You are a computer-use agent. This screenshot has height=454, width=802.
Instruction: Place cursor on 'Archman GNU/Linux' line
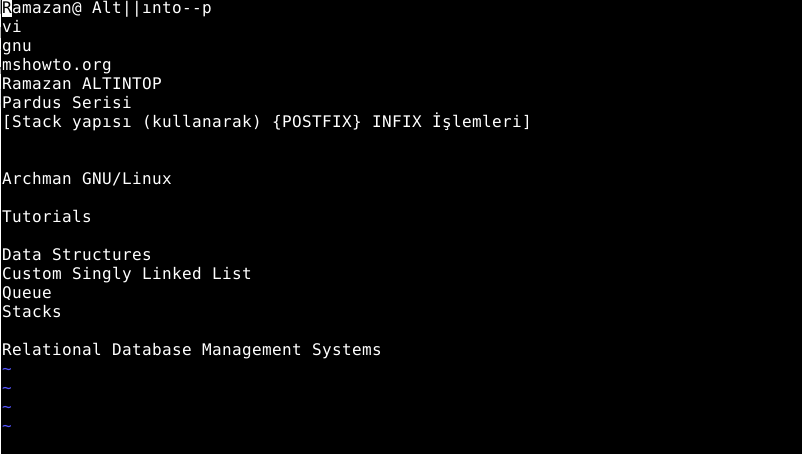coord(87,178)
